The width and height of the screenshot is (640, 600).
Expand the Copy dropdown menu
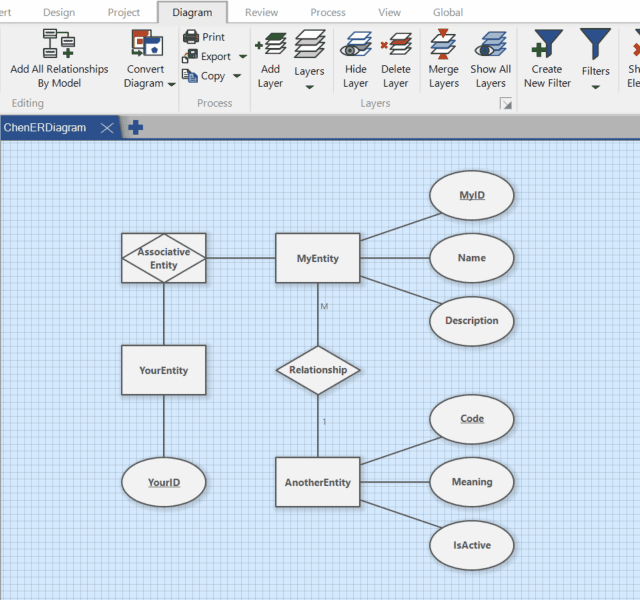tap(237, 76)
